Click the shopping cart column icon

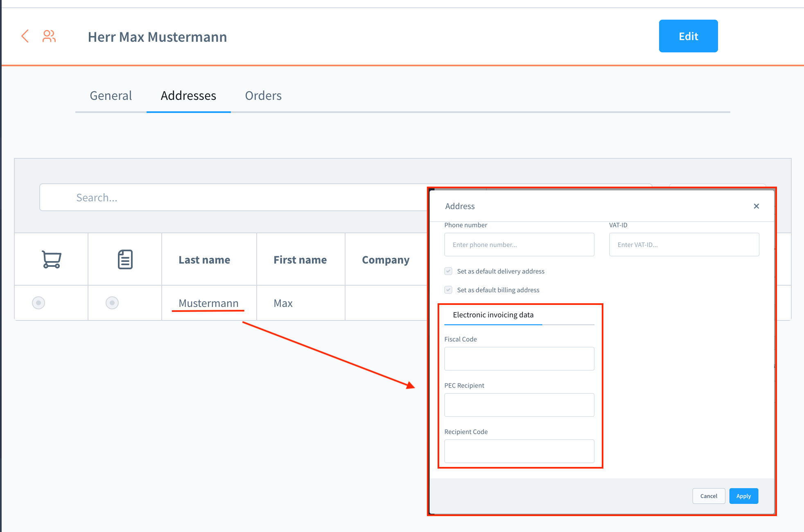(x=52, y=259)
